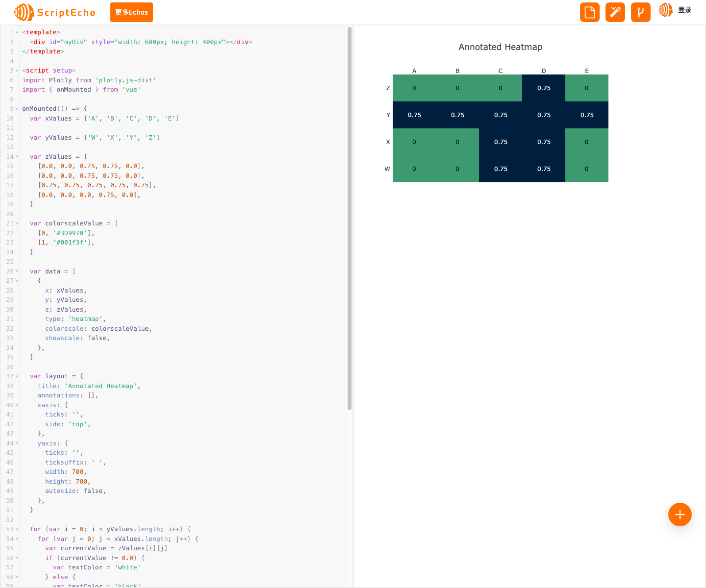The image size is (706, 588).
Task: Open 更多Echos
Action: 131,12
